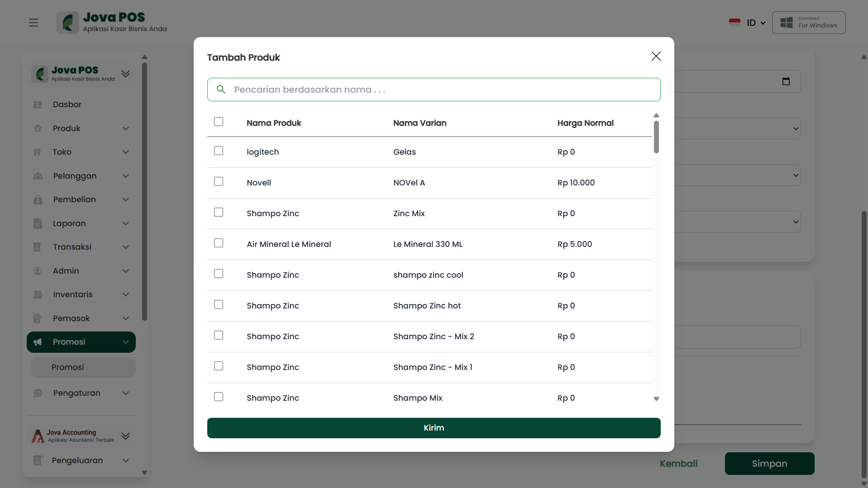This screenshot has height=488, width=868.
Task: Click the Simpan button
Action: [769, 464]
